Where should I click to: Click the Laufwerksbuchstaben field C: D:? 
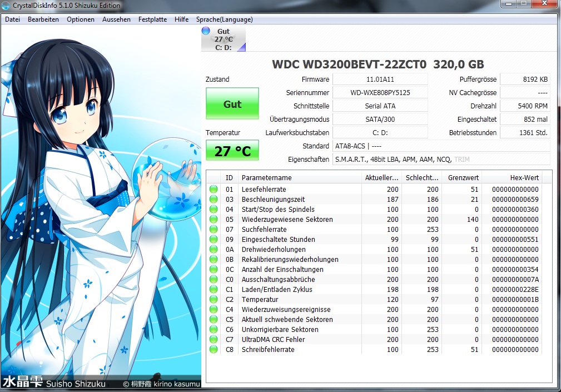[x=380, y=132]
